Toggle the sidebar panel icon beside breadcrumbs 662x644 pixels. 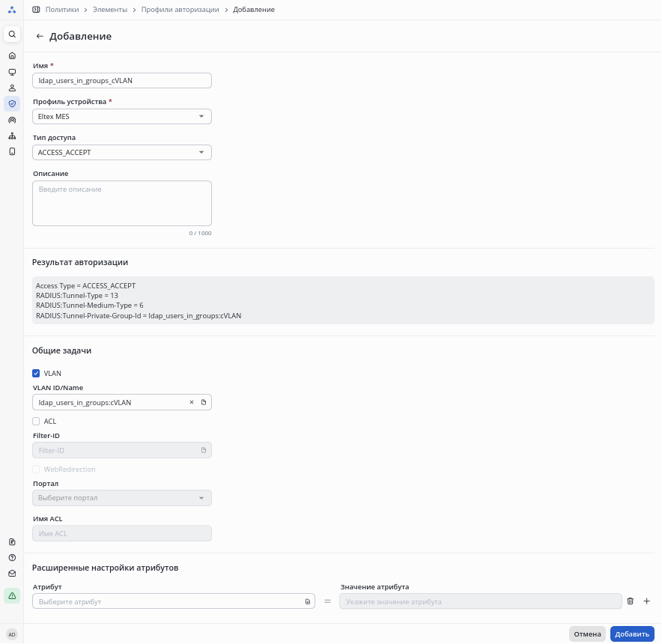coord(36,10)
